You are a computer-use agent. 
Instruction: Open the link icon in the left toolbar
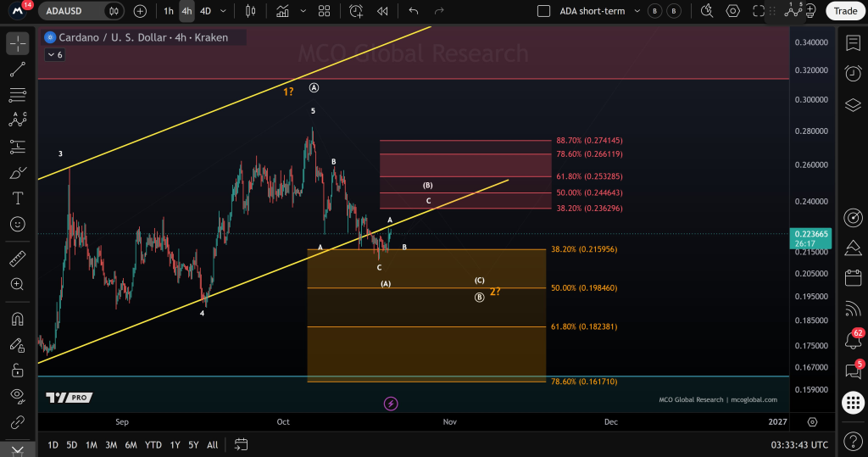[18, 422]
